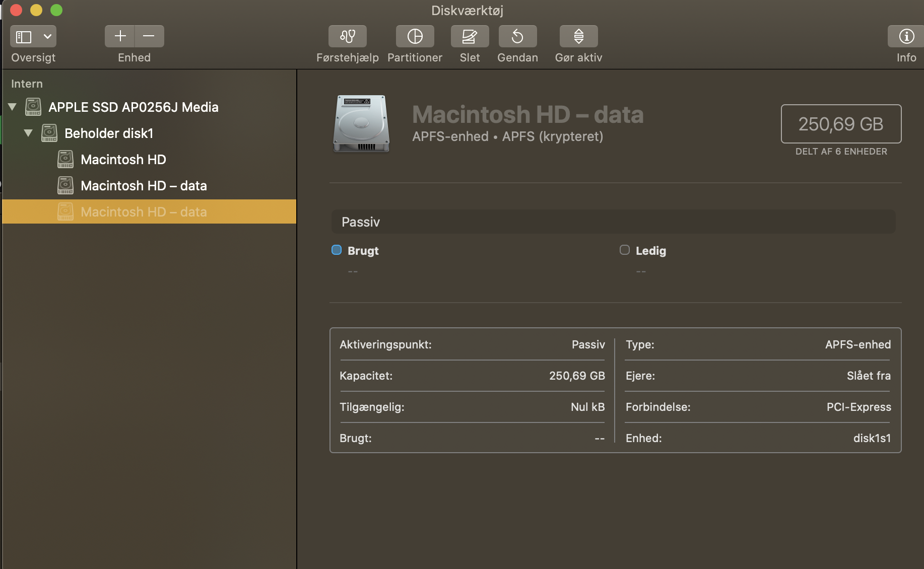Click the Ledig legend swatch
The width and height of the screenshot is (924, 569).
pyautogui.click(x=625, y=250)
